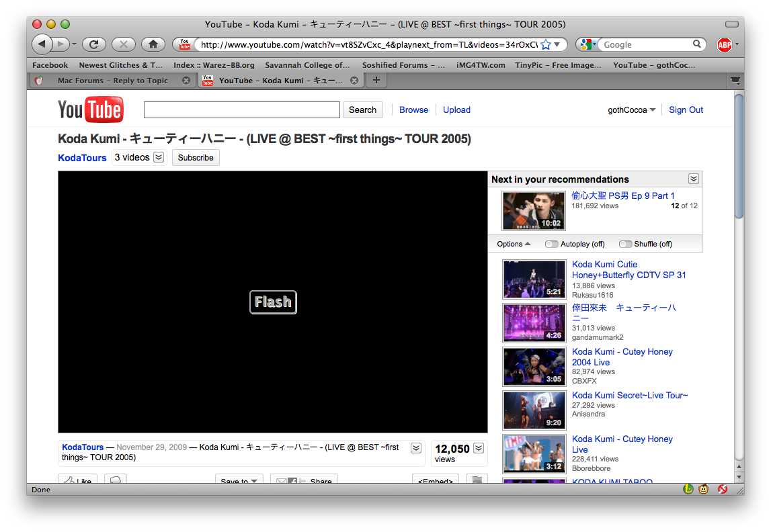Click the 3:12 video thumbnail
Screen dimensions: 771x532
click(x=534, y=454)
